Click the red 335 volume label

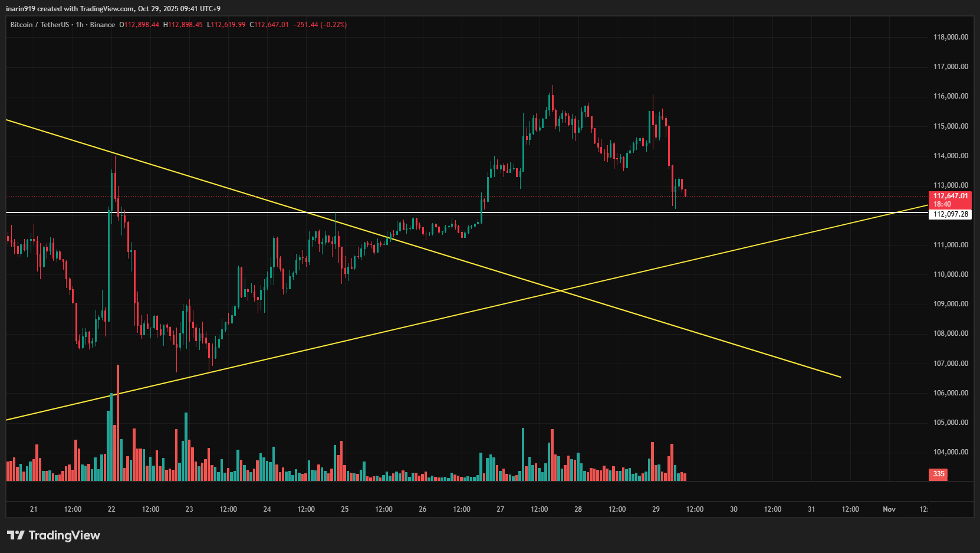pos(938,474)
